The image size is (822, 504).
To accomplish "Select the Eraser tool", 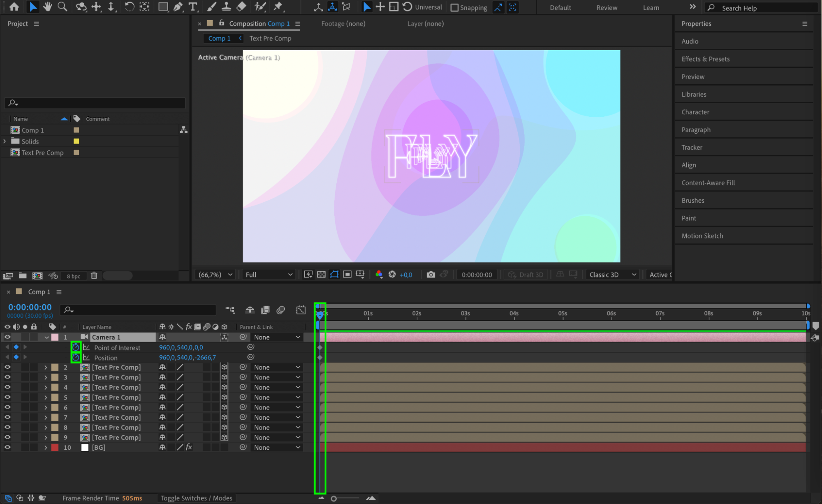I will pyautogui.click(x=241, y=7).
